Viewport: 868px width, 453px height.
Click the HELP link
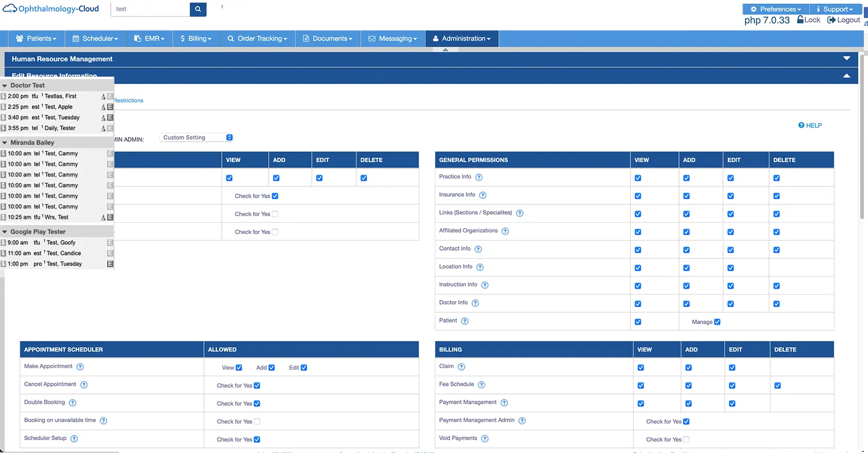tap(810, 125)
